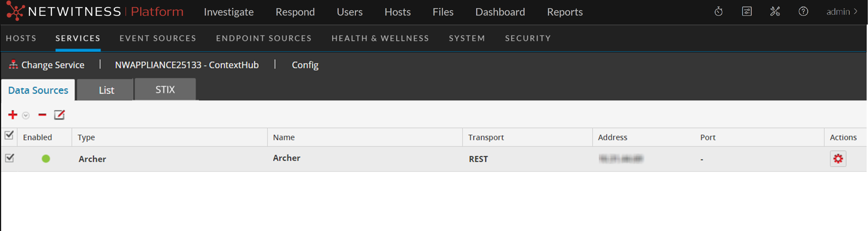Open the admin tools wrench icon
The image size is (868, 231).
pos(775,12)
